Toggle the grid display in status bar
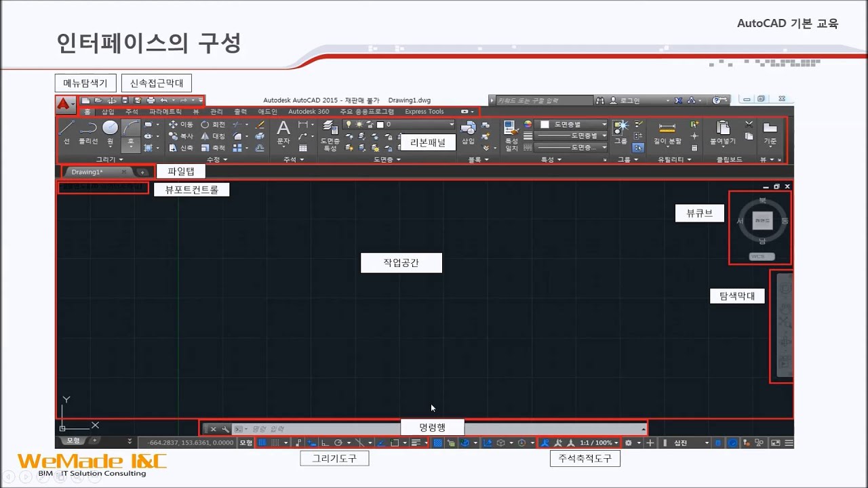The width and height of the screenshot is (868, 488). (263, 443)
